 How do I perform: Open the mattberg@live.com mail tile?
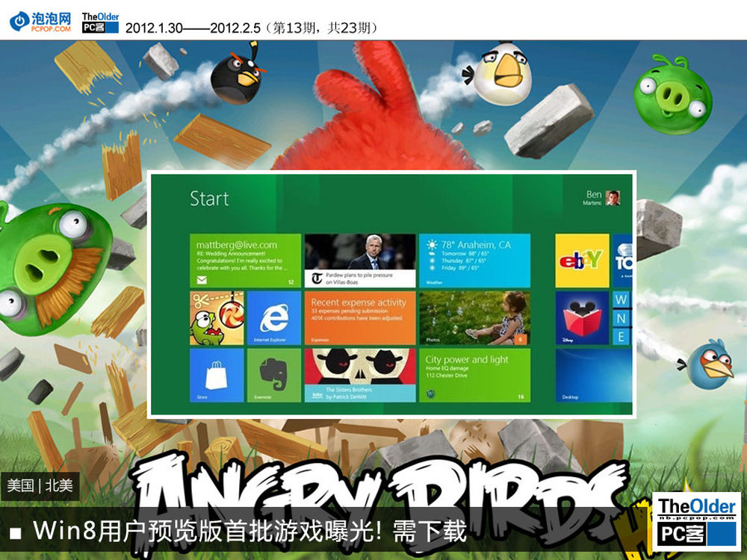coord(245,261)
